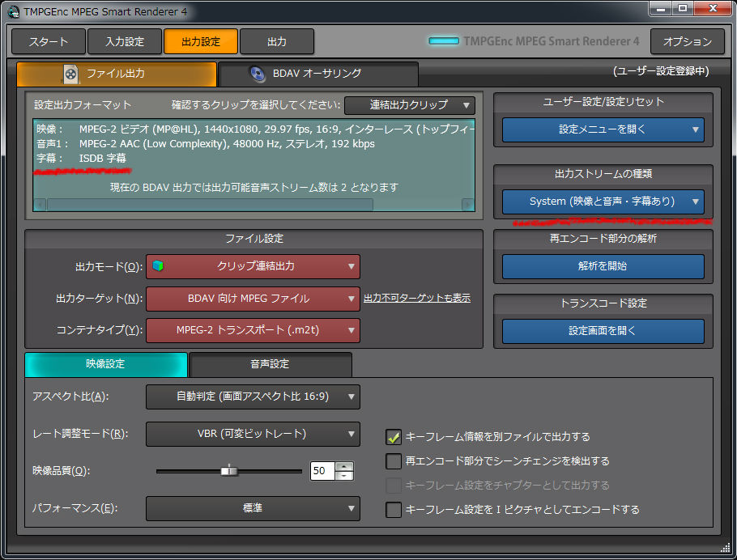Enable キーフレーム設定を I ピクチャとしてエンコードする
The height and width of the screenshot is (560, 737).
(394, 510)
